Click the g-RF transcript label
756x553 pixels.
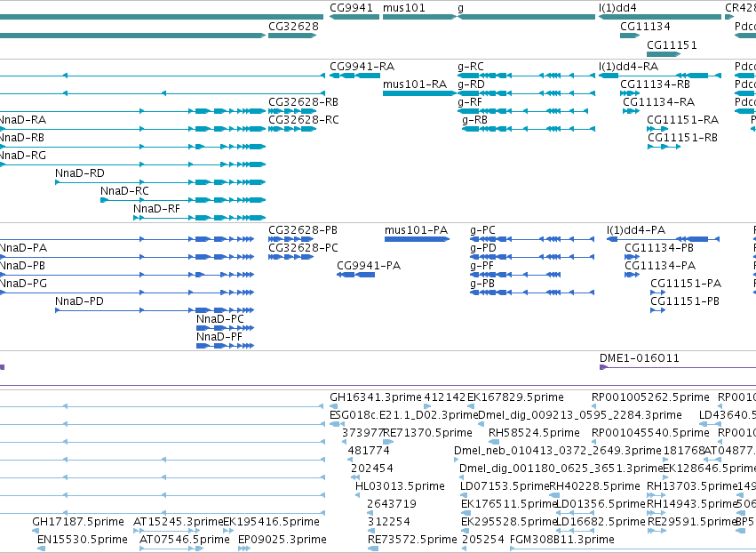tap(470, 102)
